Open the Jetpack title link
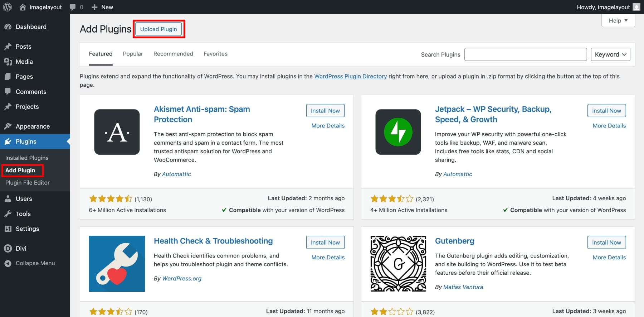The width and height of the screenshot is (644, 317). (x=493, y=114)
